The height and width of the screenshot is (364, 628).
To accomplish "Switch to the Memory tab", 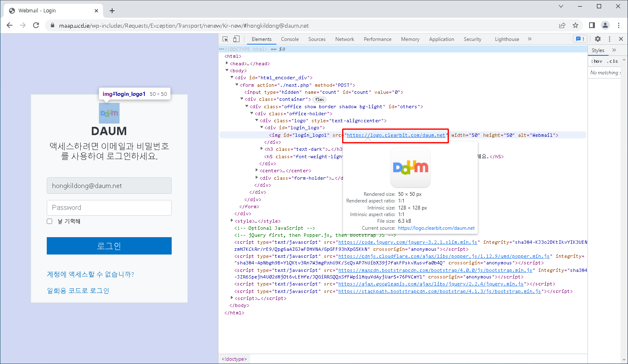I will 410,39.
